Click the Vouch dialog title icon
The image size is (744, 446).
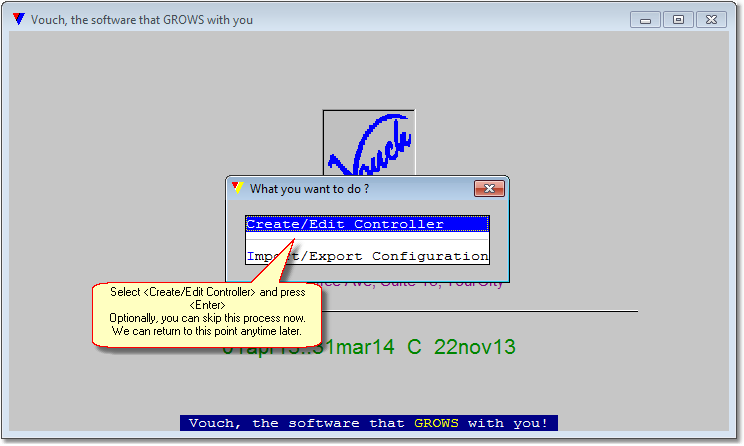(237, 188)
